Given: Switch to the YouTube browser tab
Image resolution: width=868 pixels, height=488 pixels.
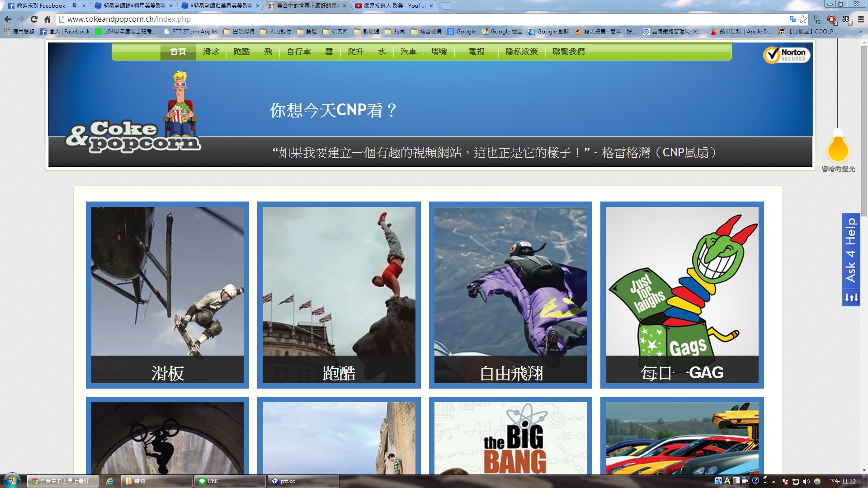Looking at the screenshot, I should coord(393,6).
